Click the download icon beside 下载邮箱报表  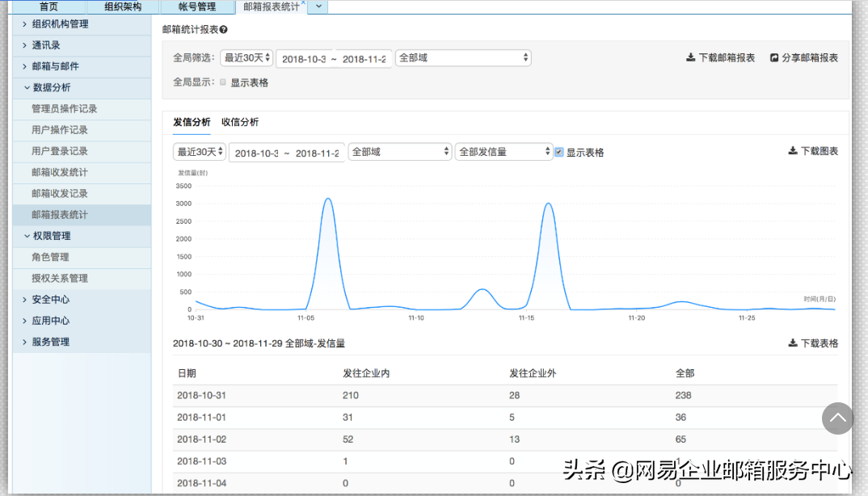coord(690,57)
